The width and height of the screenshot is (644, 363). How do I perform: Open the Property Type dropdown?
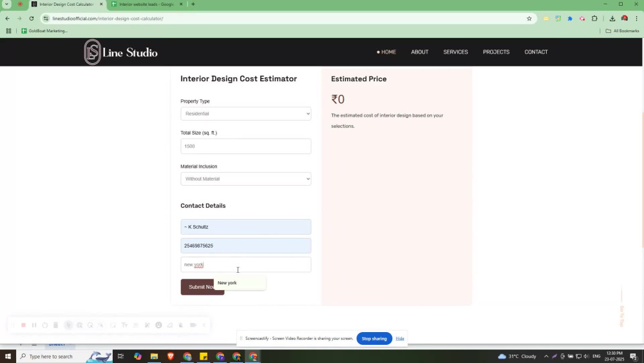click(x=245, y=113)
